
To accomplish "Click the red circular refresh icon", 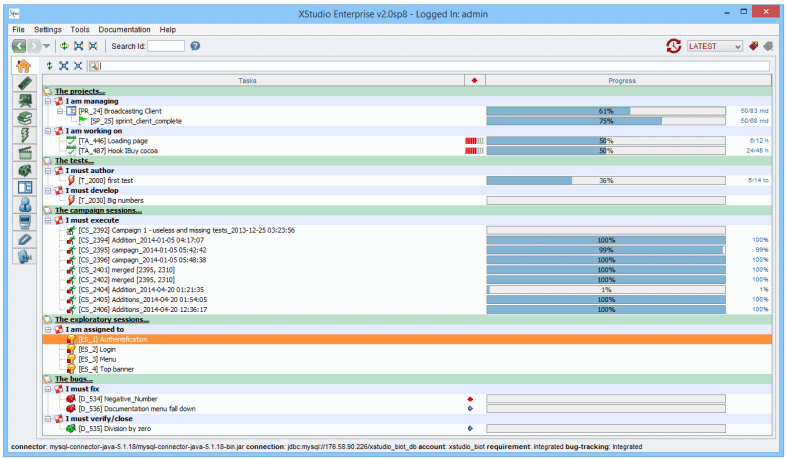I will (675, 46).
